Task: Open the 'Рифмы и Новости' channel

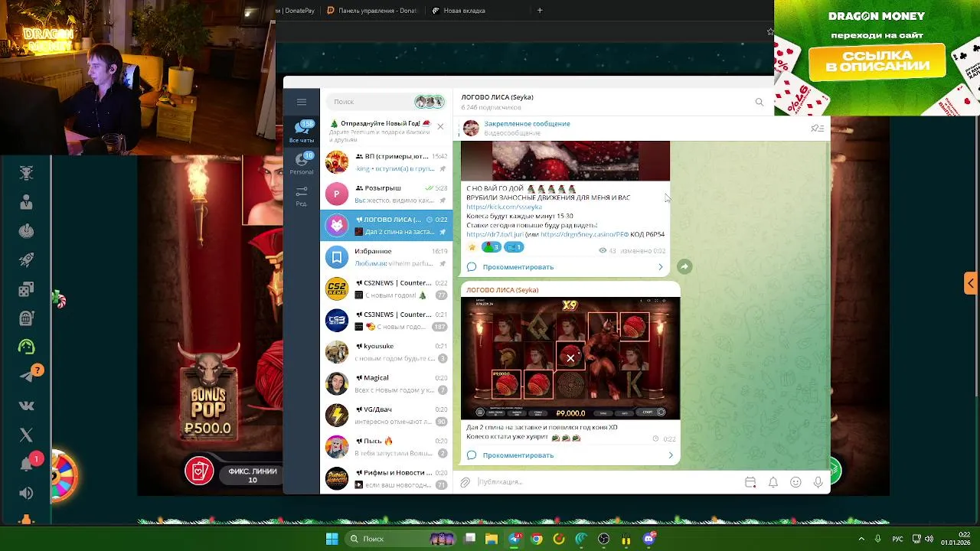Action: tap(387, 478)
